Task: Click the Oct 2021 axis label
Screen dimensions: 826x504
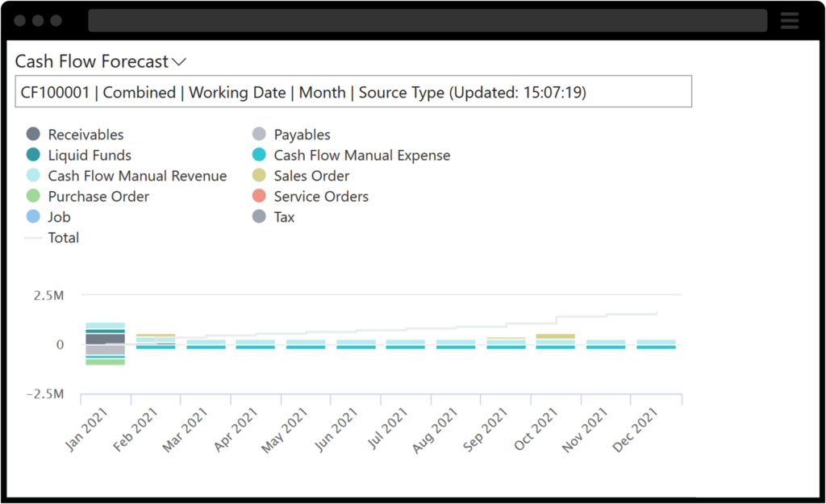Action: point(536,429)
